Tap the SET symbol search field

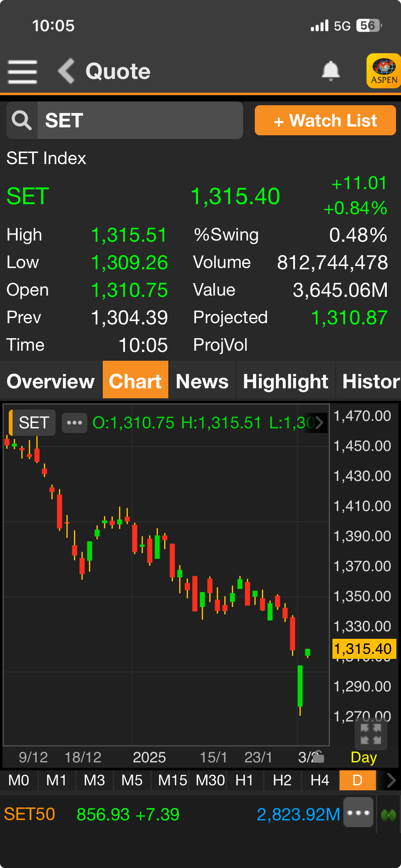point(140,121)
